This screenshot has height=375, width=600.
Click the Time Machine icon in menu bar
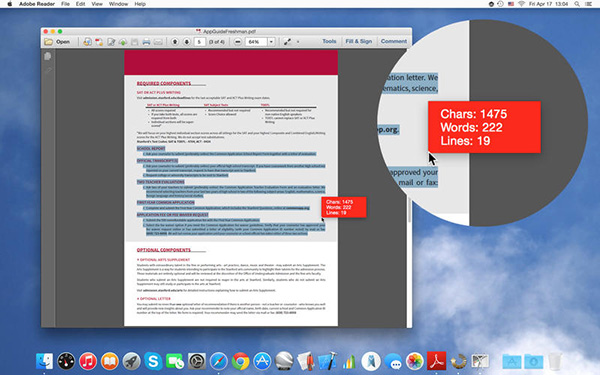point(501,4)
